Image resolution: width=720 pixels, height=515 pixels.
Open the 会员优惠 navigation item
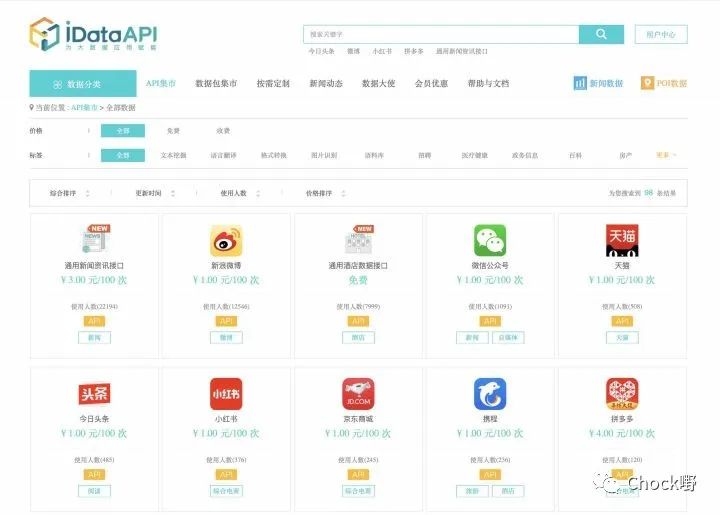431,84
